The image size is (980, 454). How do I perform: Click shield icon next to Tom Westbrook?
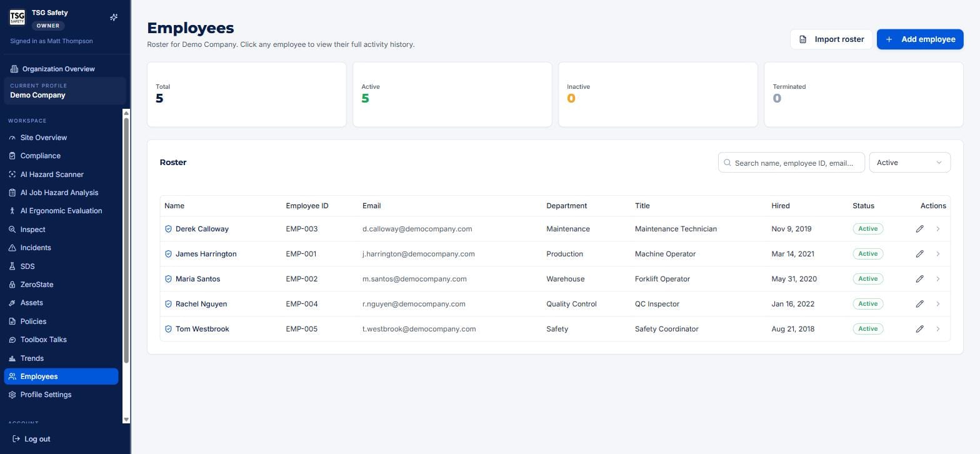point(168,329)
